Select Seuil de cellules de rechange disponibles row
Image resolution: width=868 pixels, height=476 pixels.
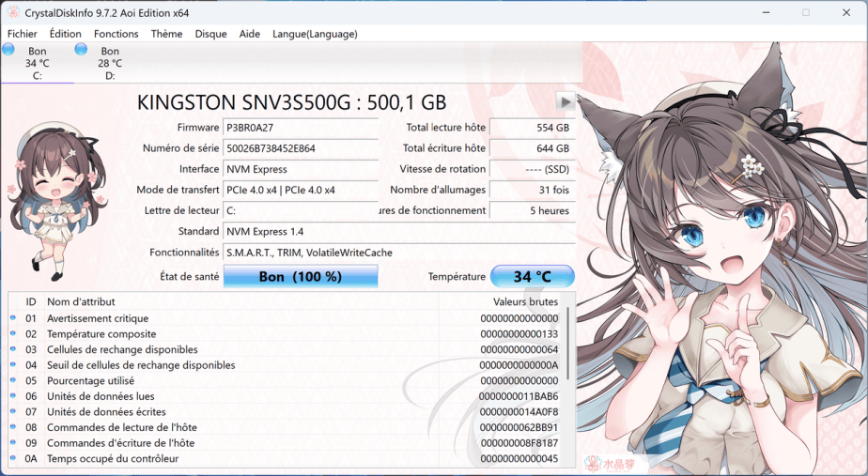click(286, 365)
